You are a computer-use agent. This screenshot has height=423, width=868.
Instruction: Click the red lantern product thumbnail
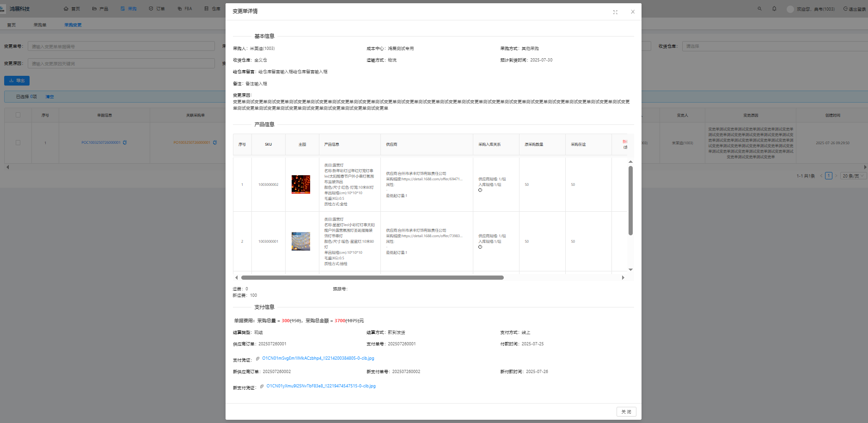click(301, 184)
